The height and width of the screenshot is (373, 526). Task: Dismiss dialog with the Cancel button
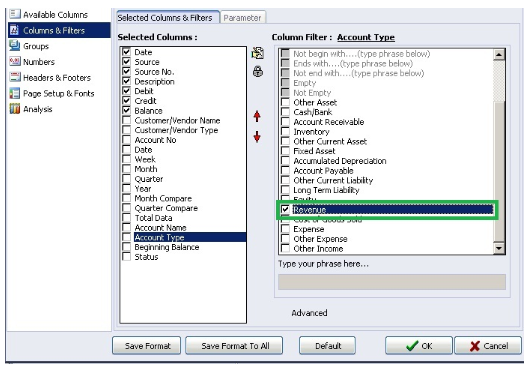[488, 345]
